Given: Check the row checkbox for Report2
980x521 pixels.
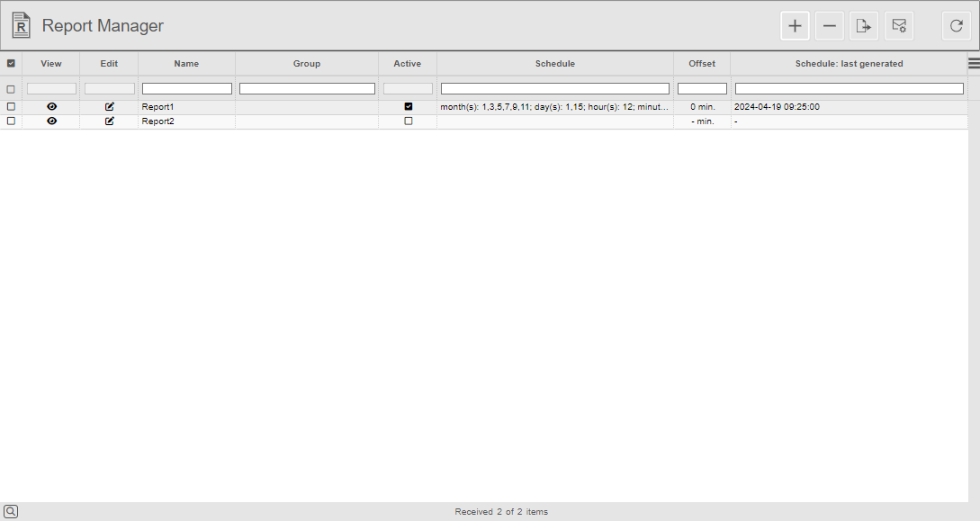Looking at the screenshot, I should pos(11,121).
